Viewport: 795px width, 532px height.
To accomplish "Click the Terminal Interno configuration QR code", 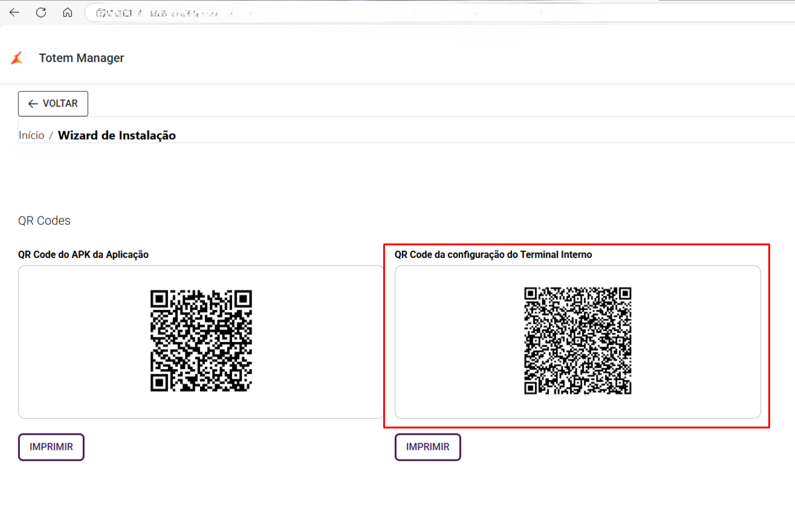I will click(578, 341).
